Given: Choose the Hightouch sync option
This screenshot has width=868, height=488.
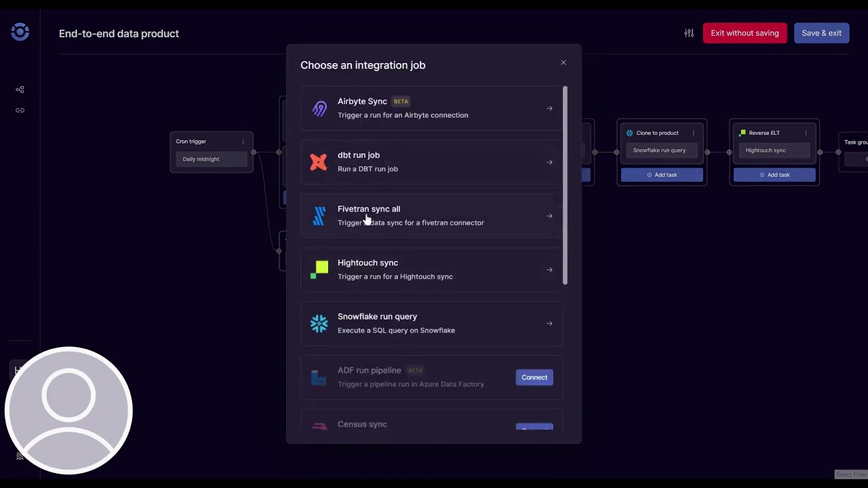Looking at the screenshot, I should click(431, 270).
